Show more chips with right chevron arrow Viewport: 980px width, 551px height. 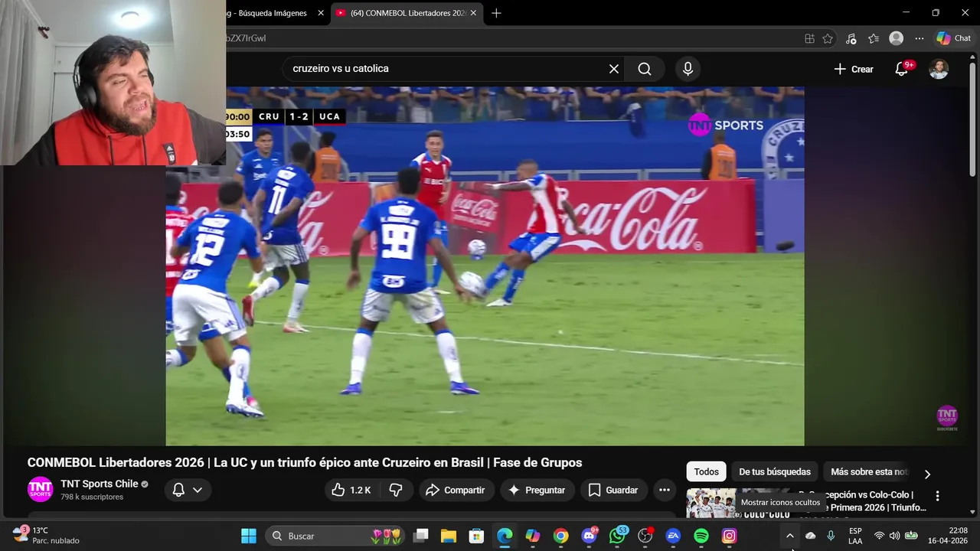pos(927,474)
